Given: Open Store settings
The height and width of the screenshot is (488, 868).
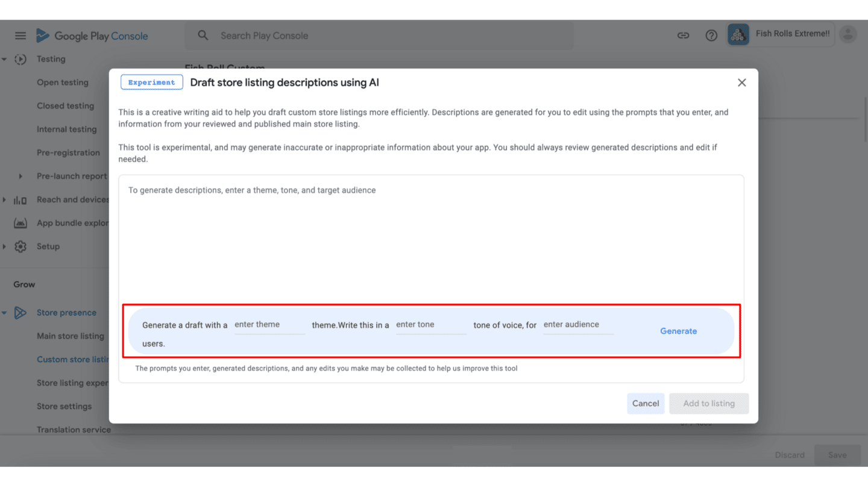Looking at the screenshot, I should (64, 407).
